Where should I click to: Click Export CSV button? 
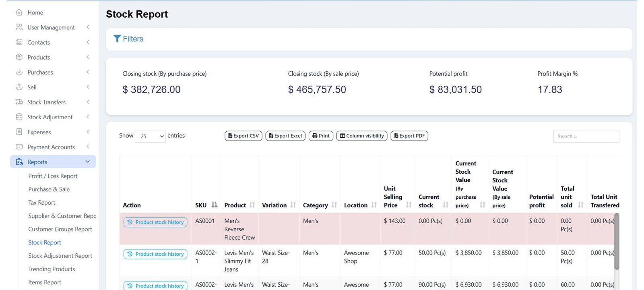point(244,136)
